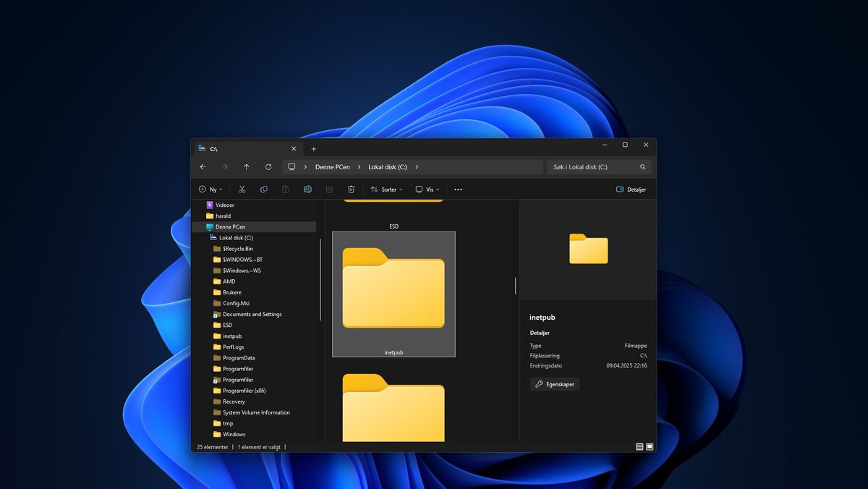The width and height of the screenshot is (868, 489).
Task: Expand chevron before Denne PCen in breadcrumb
Action: pos(306,167)
